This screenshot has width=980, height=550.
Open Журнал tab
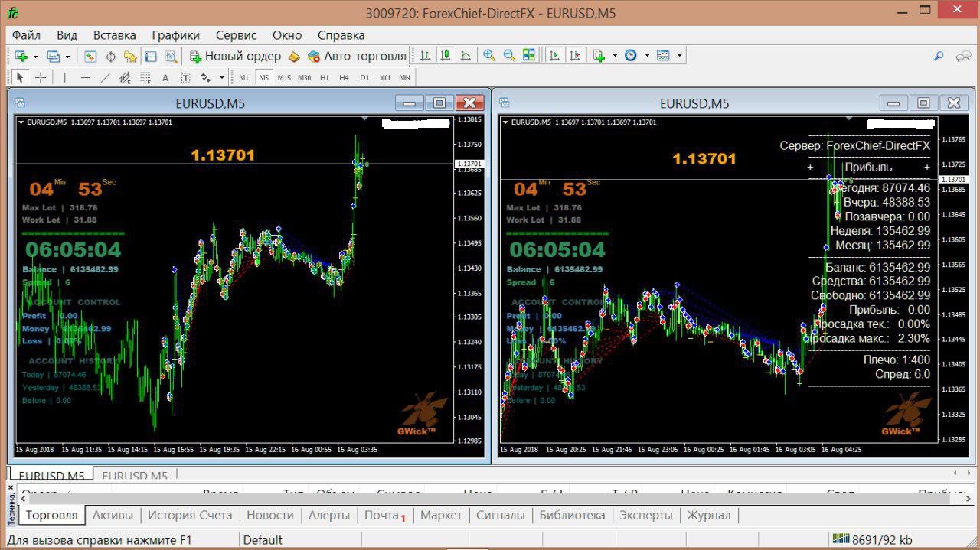(709, 515)
